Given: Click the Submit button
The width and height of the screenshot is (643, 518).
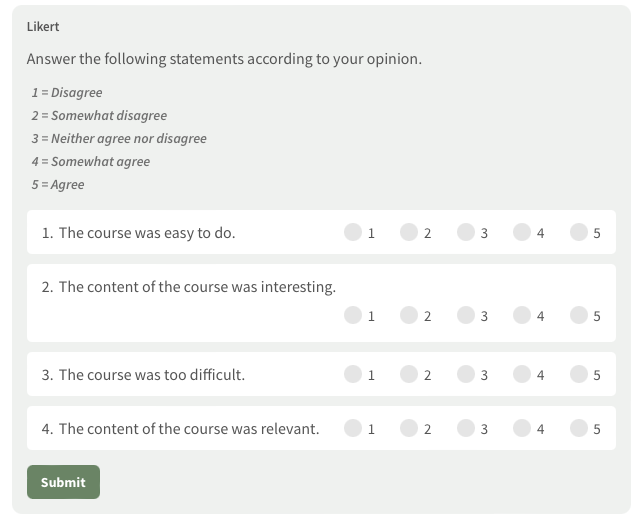Looking at the screenshot, I should tap(63, 482).
